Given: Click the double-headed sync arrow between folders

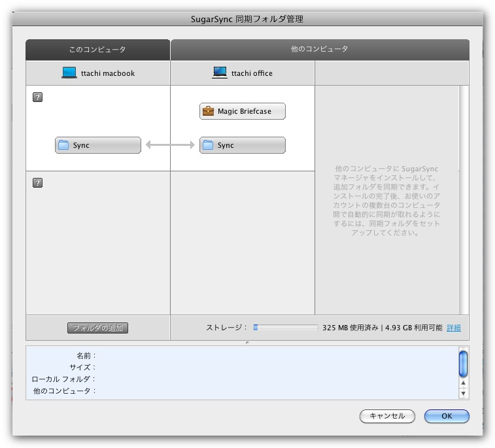Looking at the screenshot, I should [170, 145].
